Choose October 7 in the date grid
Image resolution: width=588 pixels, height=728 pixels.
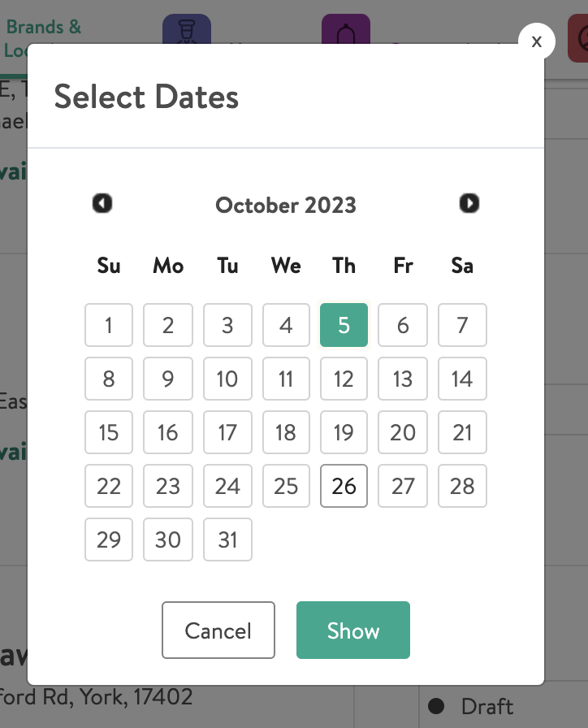[462, 324]
